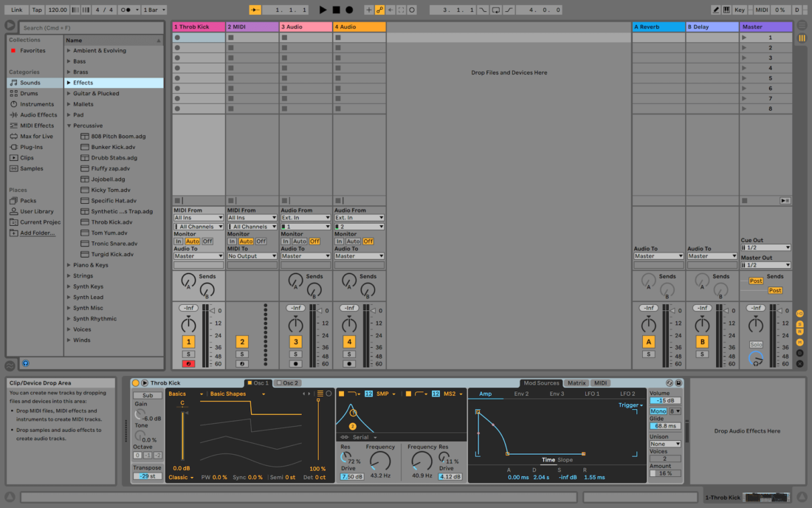Launch scene 1 on Master track
This screenshot has height=508, width=812.
(x=744, y=38)
